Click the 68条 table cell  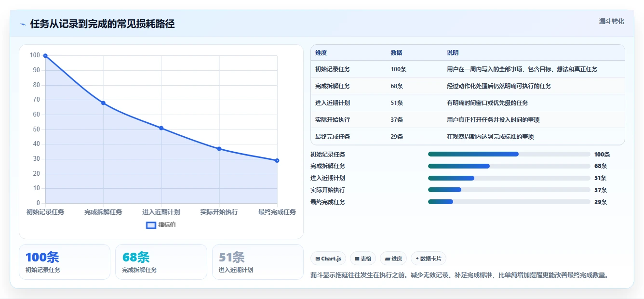tap(397, 86)
